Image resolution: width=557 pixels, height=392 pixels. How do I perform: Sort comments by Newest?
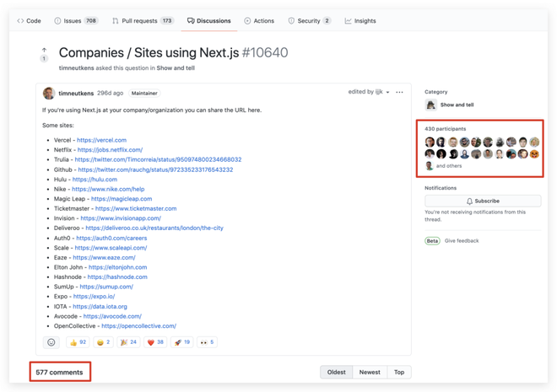pos(370,372)
